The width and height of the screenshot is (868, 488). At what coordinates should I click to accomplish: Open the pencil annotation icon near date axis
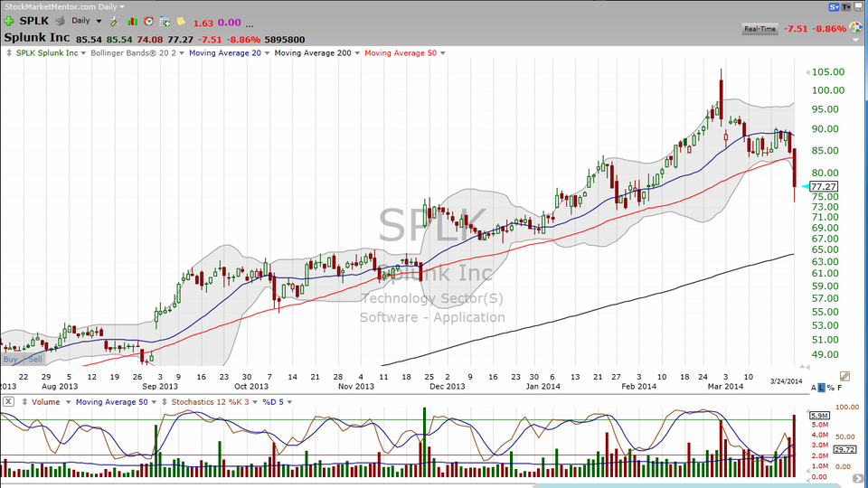click(844, 376)
